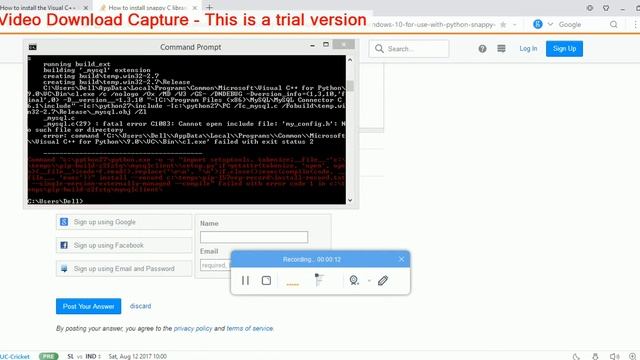Focus the Stack Overflow Search box
Image resolution: width=640 pixels, height=360 pixels.
pyautogui.click(x=409, y=49)
